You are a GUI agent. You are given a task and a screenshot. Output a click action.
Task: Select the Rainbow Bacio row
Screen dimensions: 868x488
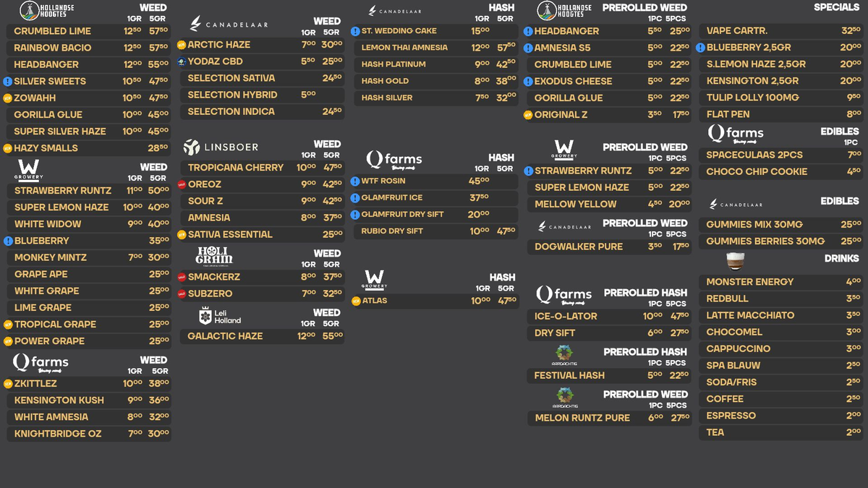coord(89,48)
